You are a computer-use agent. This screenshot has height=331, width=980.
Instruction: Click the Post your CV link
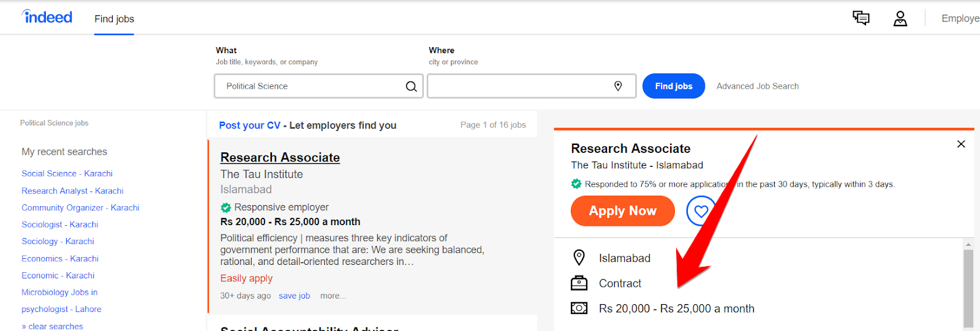click(x=249, y=125)
